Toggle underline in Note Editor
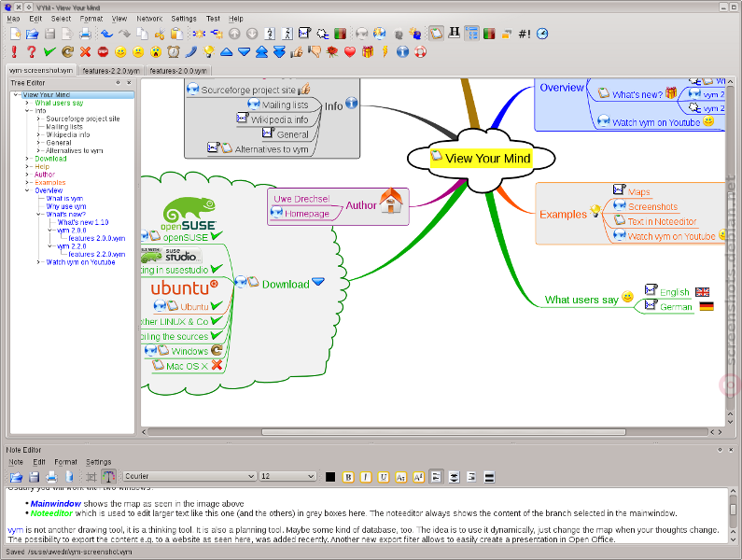Screen dimensions: 742x560 (x=384, y=477)
